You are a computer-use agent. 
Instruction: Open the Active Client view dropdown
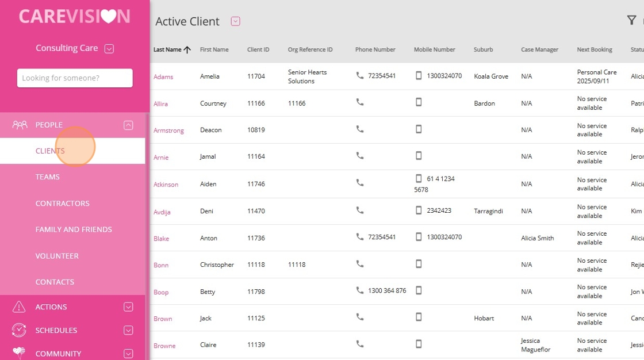[x=235, y=21]
